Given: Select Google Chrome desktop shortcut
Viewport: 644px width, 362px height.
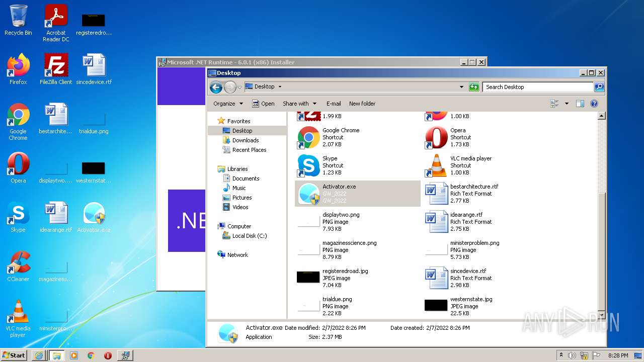Looking at the screenshot, I should coord(18,122).
